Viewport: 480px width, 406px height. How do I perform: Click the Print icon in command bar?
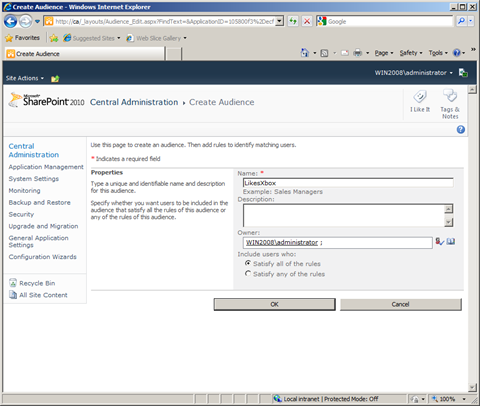click(357, 53)
